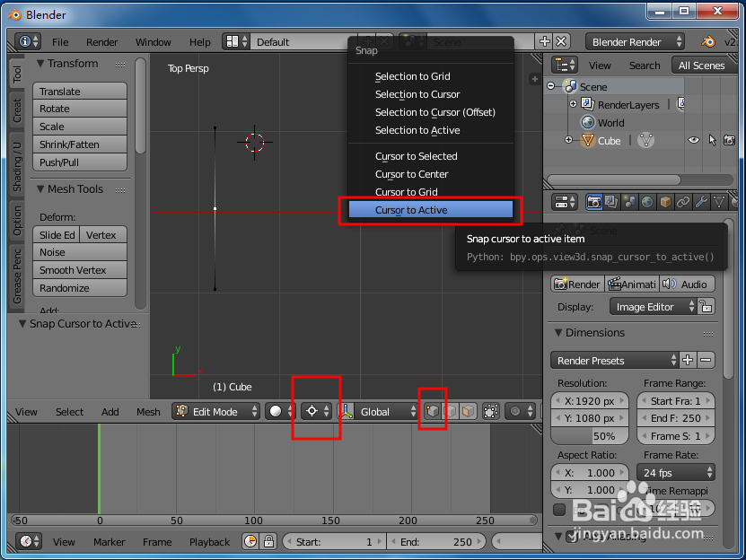Viewport: 746px width, 560px height.
Task: Open the Image Editor display dropdown
Action: click(654, 306)
